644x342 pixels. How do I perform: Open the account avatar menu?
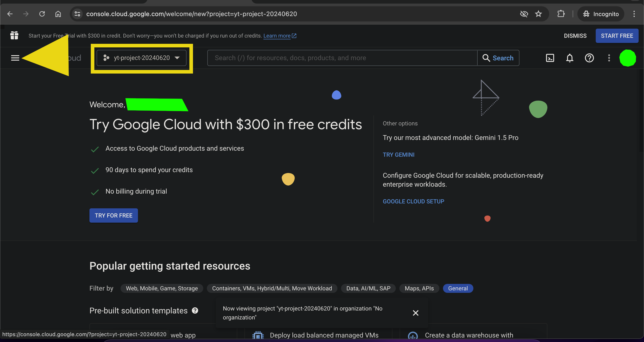point(627,58)
